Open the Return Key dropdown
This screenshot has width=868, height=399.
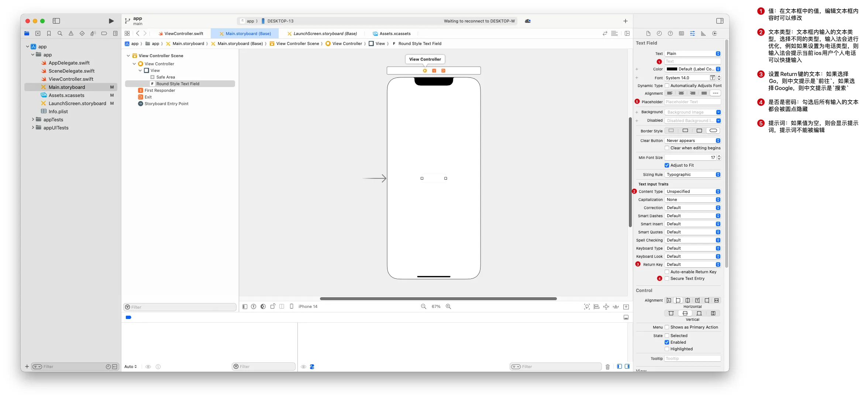pos(693,264)
